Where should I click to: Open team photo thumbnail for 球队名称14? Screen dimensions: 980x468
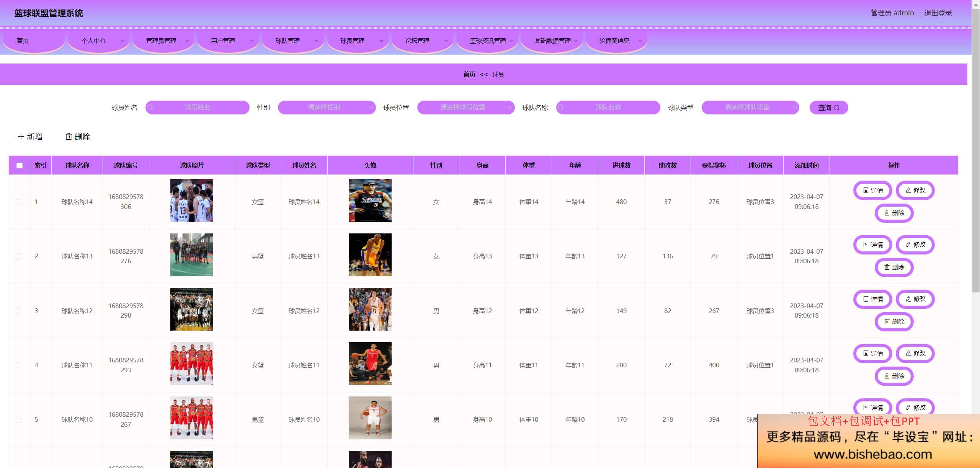(192, 201)
